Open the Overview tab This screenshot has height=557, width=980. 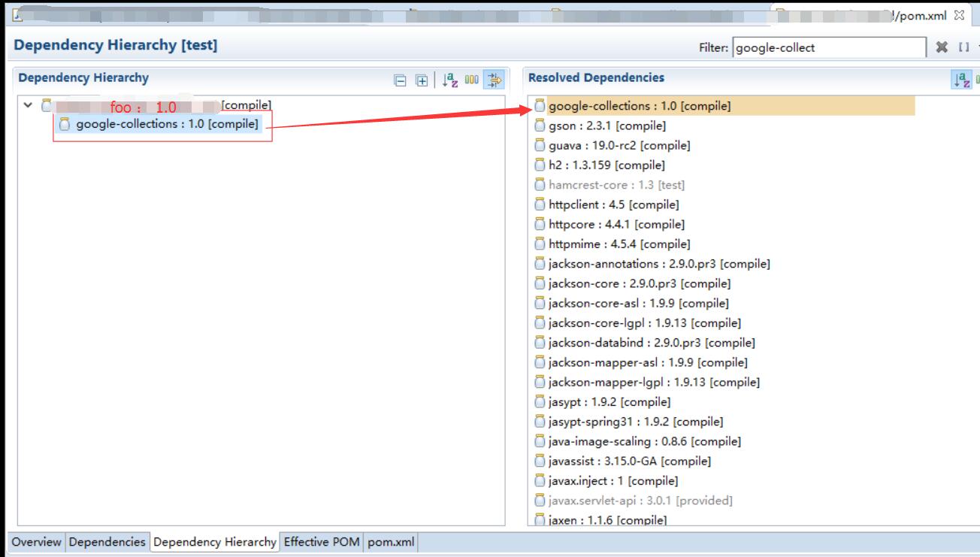37,542
